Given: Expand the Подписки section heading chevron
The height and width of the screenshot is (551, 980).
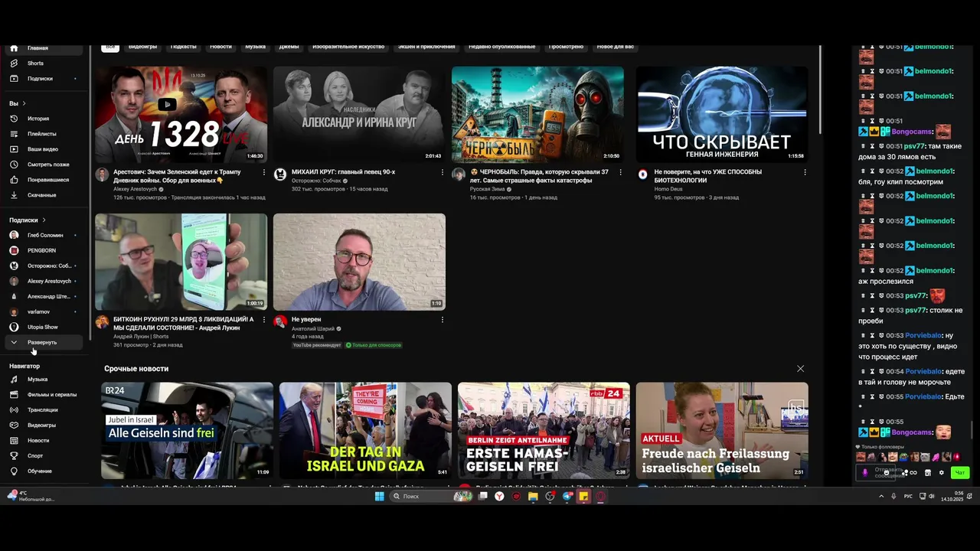Looking at the screenshot, I should tap(44, 220).
